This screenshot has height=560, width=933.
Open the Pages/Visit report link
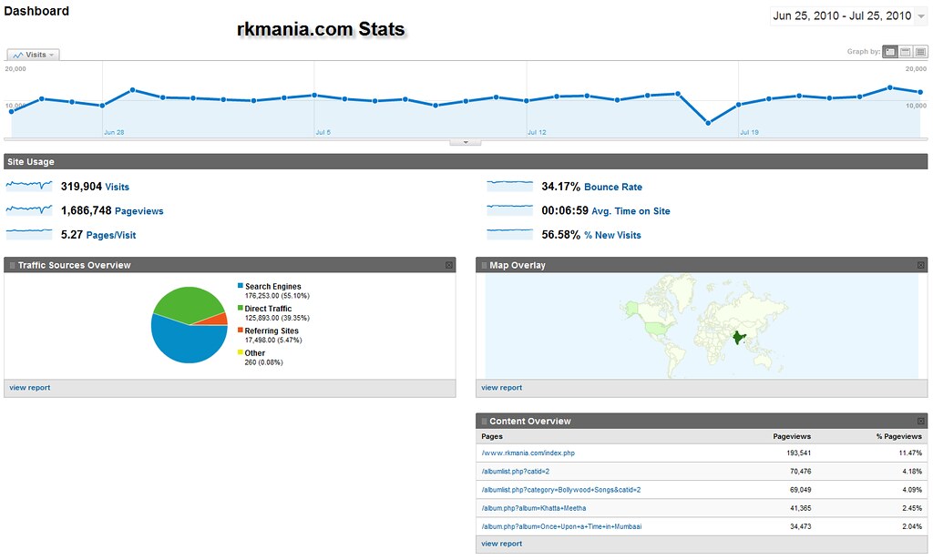pyautogui.click(x=110, y=236)
